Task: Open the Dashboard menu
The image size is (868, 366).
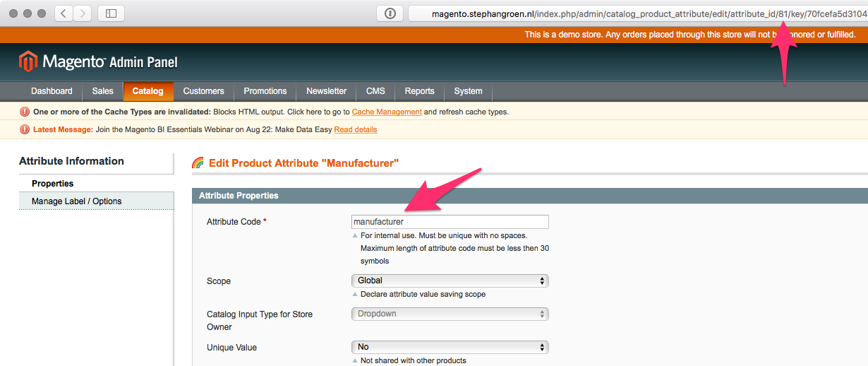Action: click(x=52, y=91)
